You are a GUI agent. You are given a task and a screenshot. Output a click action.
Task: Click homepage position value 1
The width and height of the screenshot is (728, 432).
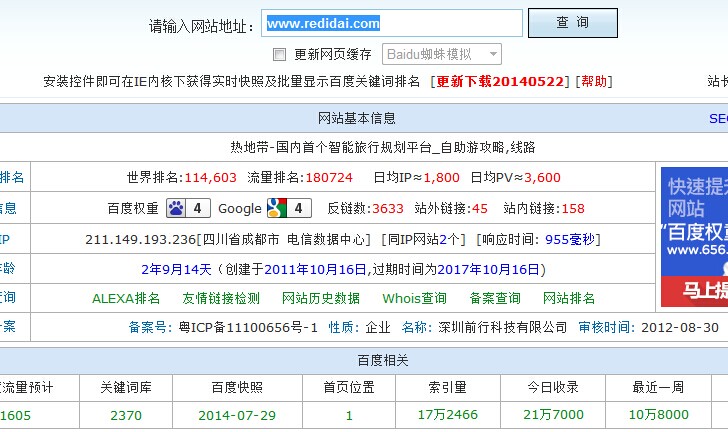[349, 415]
